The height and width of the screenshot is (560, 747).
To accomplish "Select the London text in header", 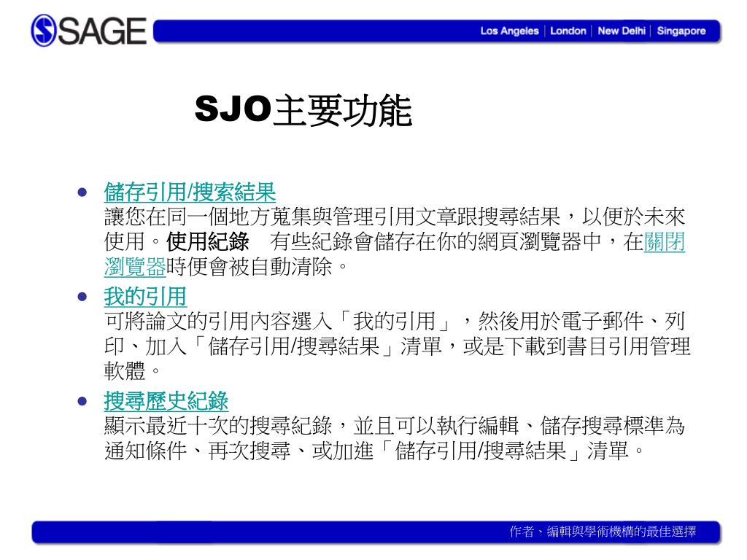I will 568,31.
